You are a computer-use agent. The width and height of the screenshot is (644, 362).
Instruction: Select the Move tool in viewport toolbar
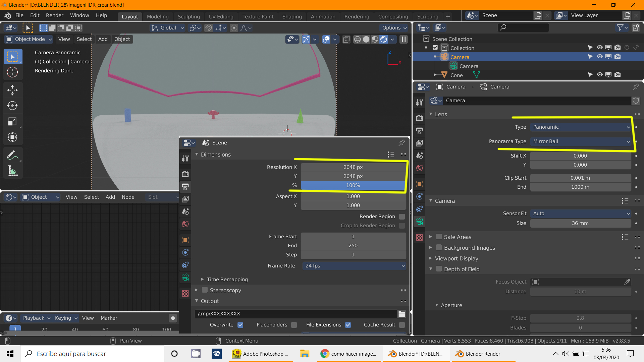12,90
